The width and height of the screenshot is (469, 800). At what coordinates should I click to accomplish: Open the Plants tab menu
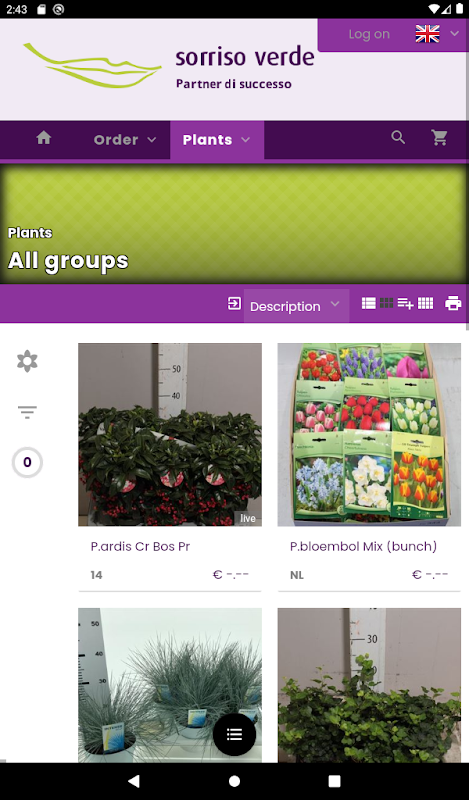(x=217, y=140)
